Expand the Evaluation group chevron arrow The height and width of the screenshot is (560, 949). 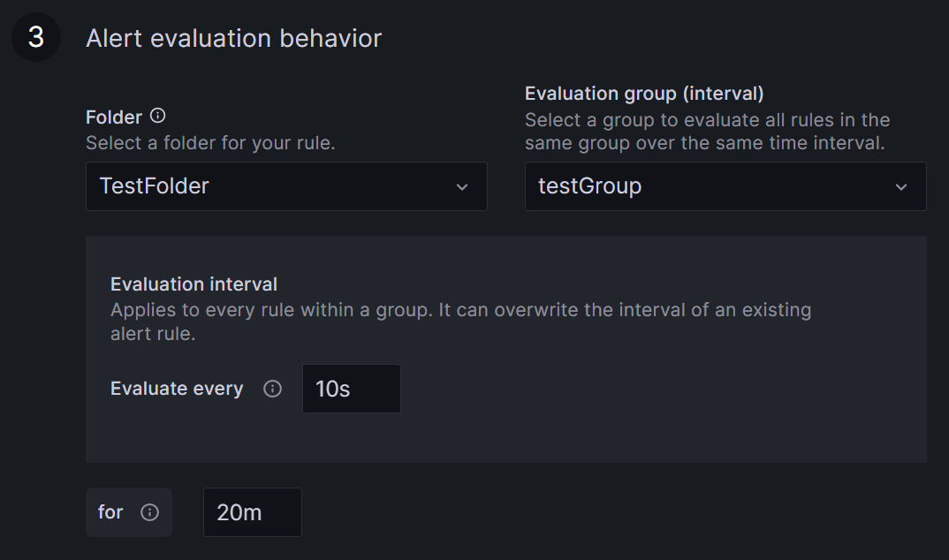(x=900, y=186)
